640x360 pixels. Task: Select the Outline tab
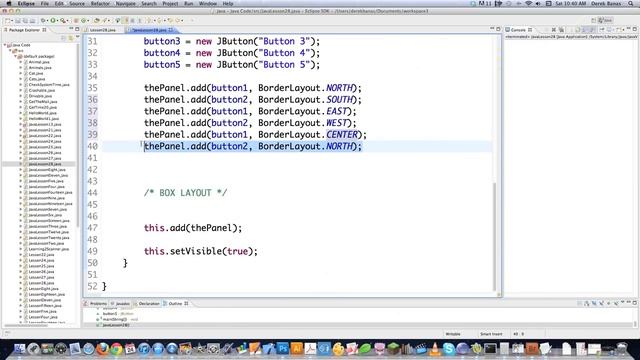(x=176, y=304)
